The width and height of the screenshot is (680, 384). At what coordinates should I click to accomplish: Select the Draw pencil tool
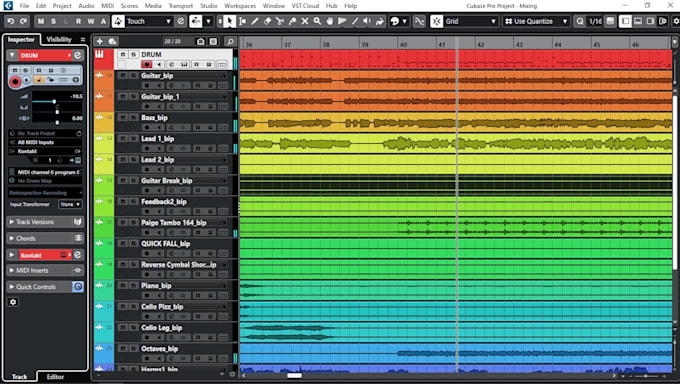[x=255, y=21]
